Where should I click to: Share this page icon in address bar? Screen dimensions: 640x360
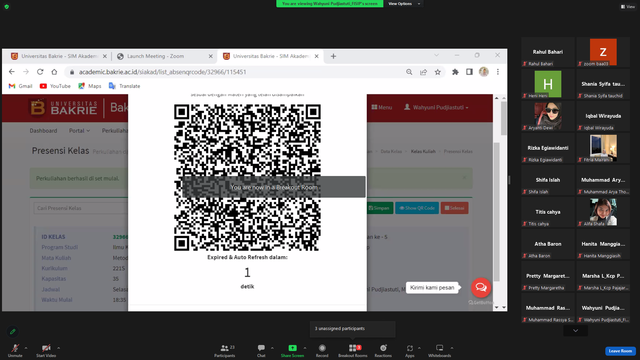click(x=423, y=72)
